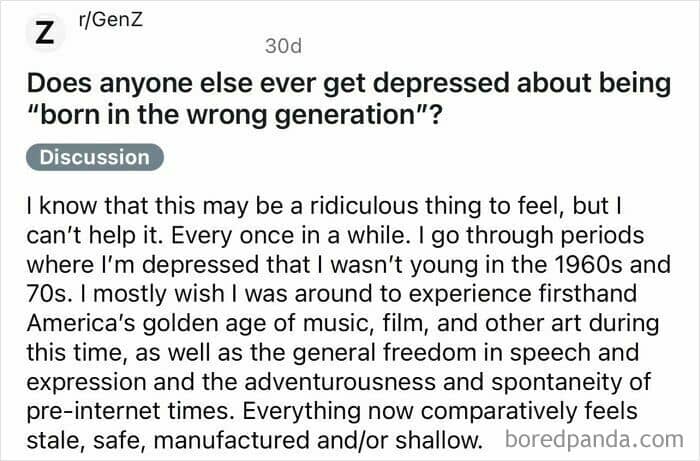Filter by the Discussion flair tag
This screenshot has height=461, width=700.
(x=95, y=157)
